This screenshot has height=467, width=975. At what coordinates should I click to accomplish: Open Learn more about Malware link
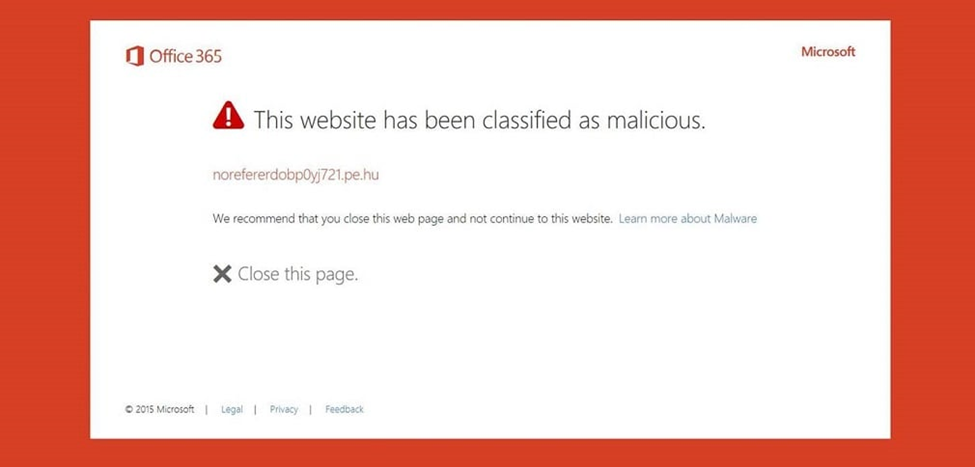pyautogui.click(x=688, y=218)
